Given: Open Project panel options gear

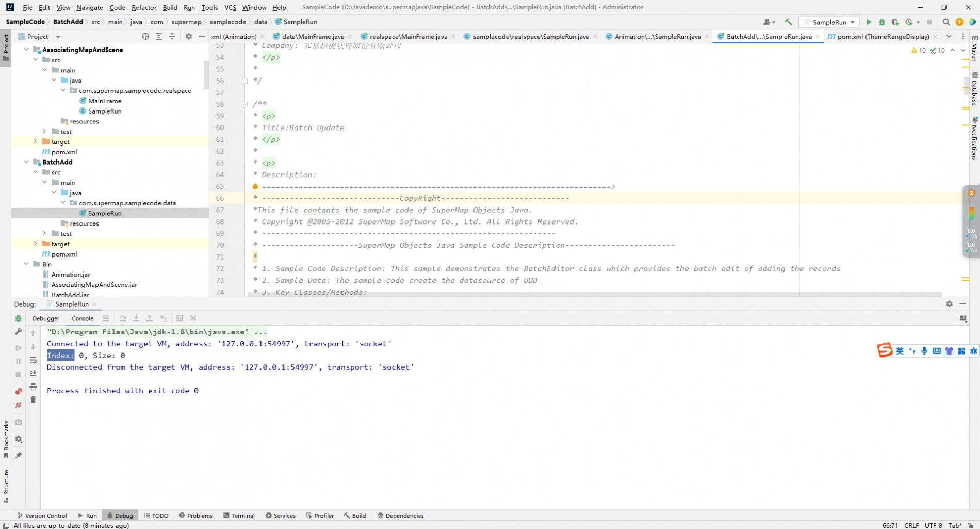Looking at the screenshot, I should point(189,37).
